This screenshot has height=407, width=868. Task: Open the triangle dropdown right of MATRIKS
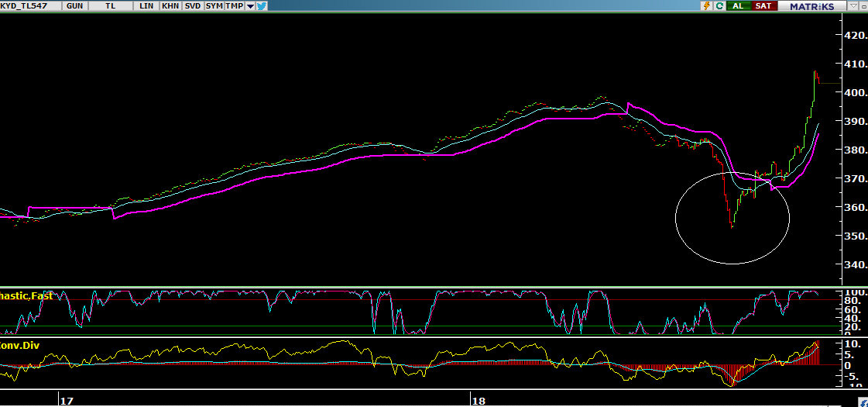853,6
